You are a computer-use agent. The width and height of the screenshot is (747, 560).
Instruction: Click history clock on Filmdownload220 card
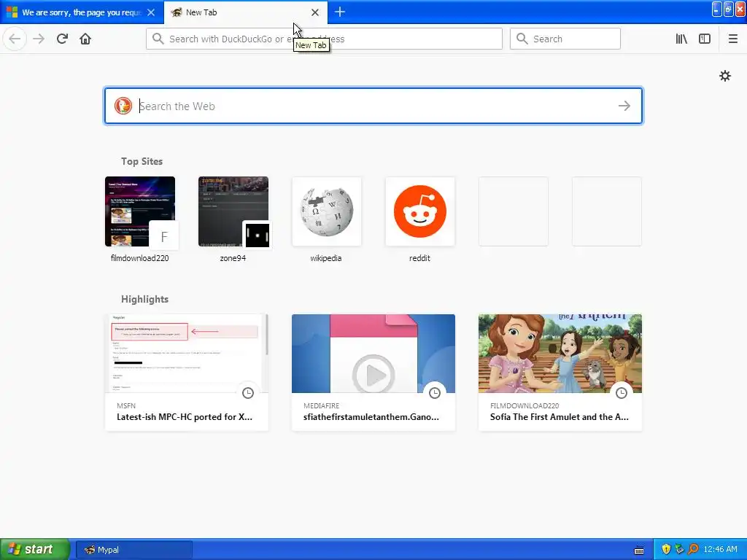[622, 393]
